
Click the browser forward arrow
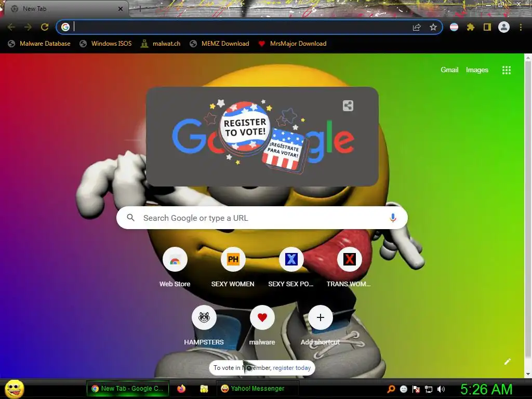[28, 27]
